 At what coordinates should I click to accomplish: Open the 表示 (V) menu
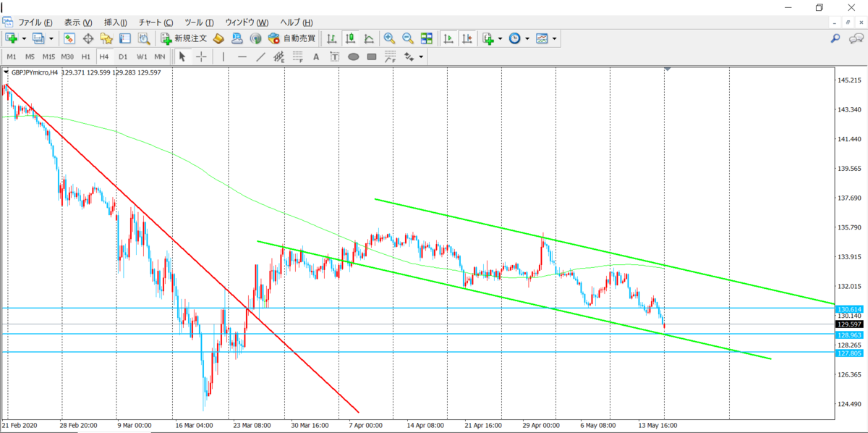(x=78, y=22)
